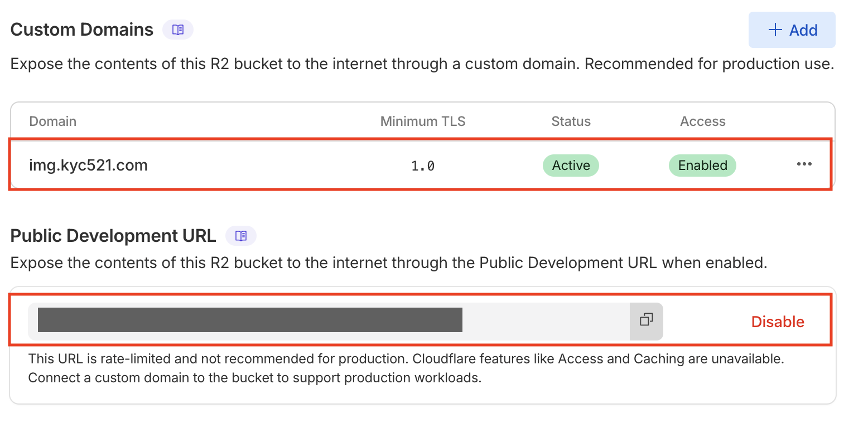Copy the public development URL
The image size is (868, 428).
click(x=646, y=320)
